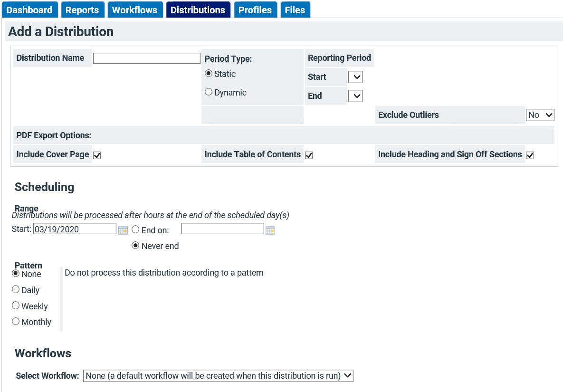Image resolution: width=563 pixels, height=392 pixels.
Task: Choose the End on radio option
Action: click(135, 229)
